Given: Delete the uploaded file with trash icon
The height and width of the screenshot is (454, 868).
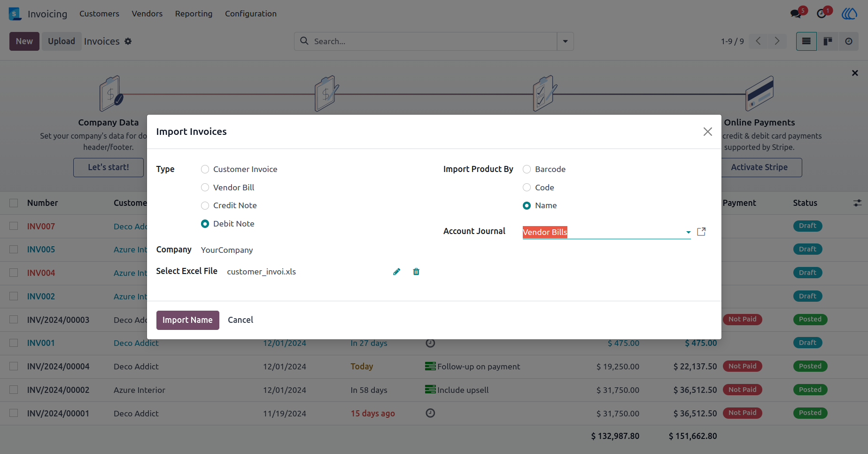Looking at the screenshot, I should tap(416, 272).
